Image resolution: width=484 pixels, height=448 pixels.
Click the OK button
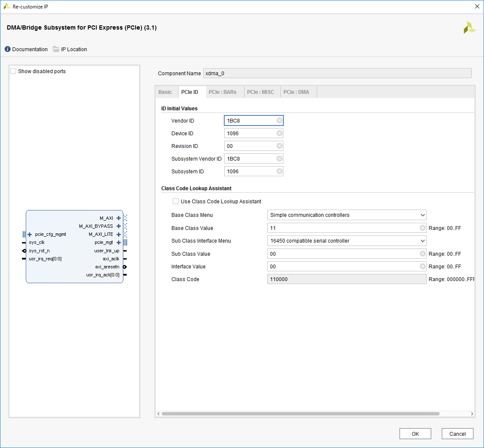click(x=415, y=434)
